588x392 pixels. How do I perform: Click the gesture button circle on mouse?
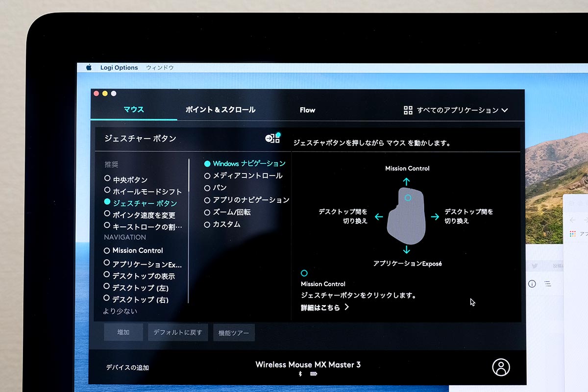[x=408, y=197]
